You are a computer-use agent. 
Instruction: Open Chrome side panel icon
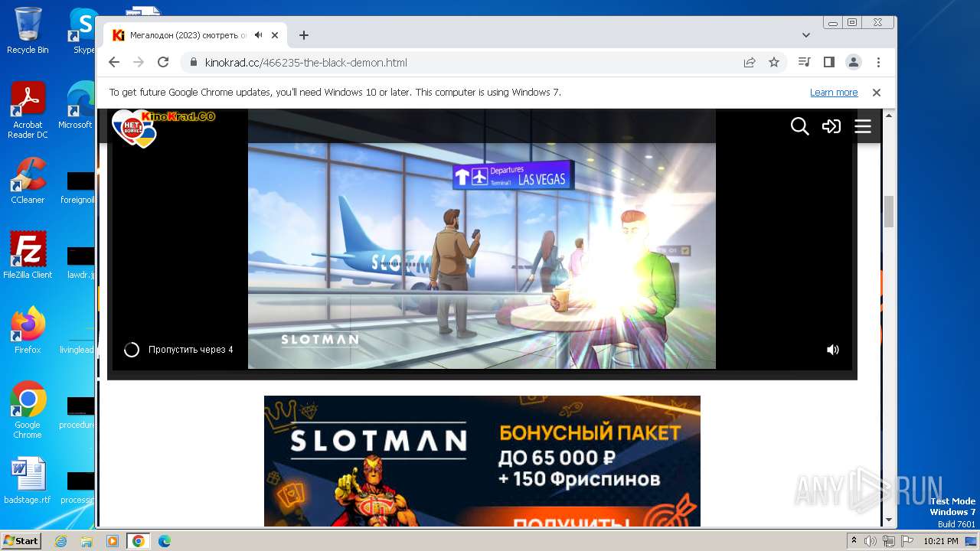point(828,63)
